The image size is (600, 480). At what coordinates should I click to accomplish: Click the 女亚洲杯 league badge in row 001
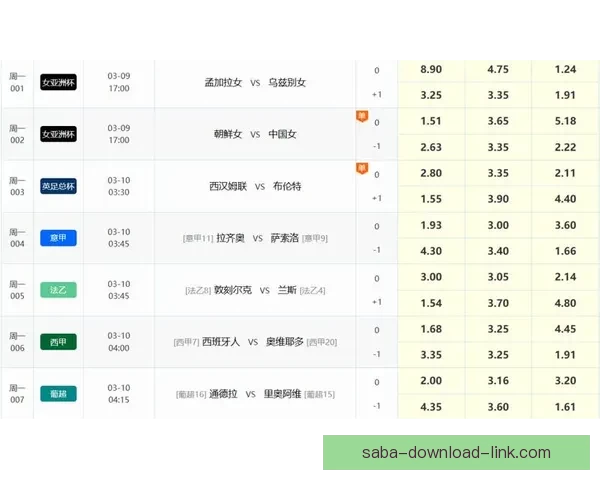58,82
